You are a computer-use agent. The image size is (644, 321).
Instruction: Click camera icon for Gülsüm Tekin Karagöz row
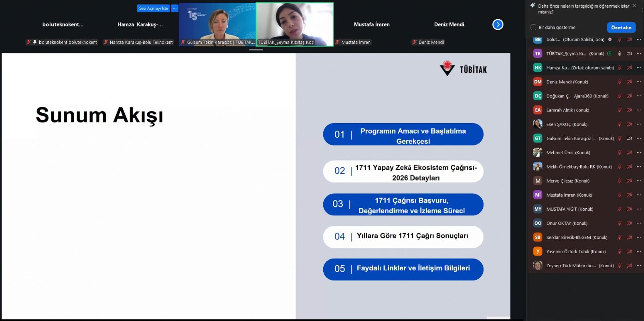(x=629, y=138)
